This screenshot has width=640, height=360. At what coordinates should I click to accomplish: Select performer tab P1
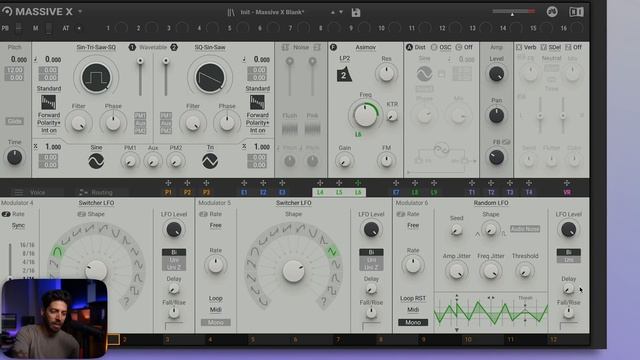pyautogui.click(x=168, y=192)
